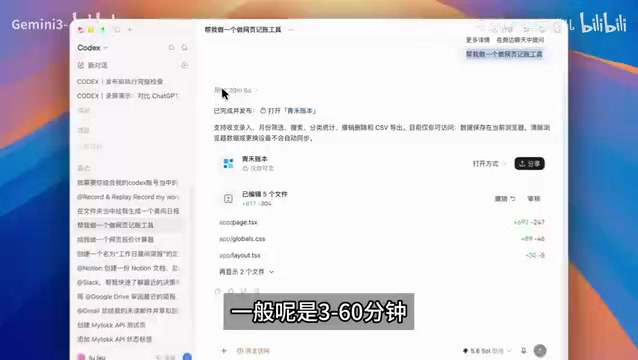The image size is (638, 360).
Task: Click the black 分享 button
Action: point(529,164)
